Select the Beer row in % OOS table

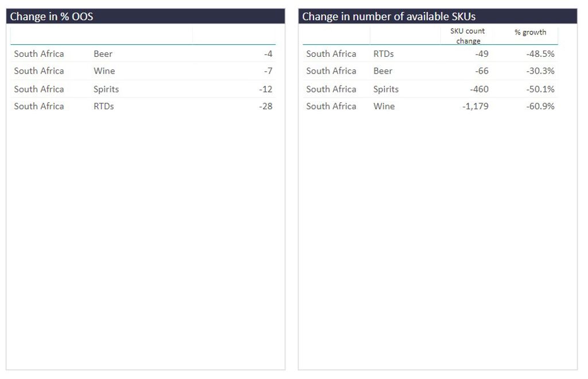[x=103, y=54]
